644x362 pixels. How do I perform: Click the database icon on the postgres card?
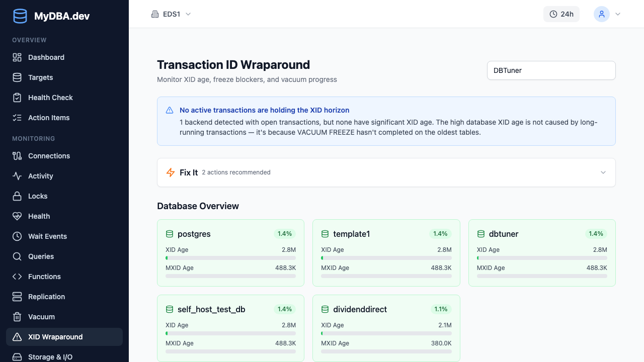click(x=170, y=234)
